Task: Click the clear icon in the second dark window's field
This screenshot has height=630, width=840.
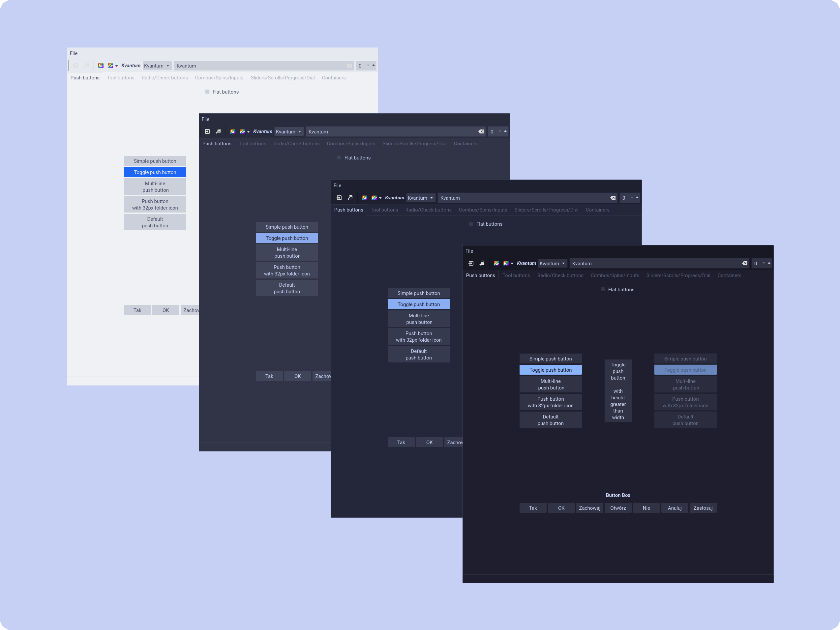Action: pyautogui.click(x=481, y=131)
